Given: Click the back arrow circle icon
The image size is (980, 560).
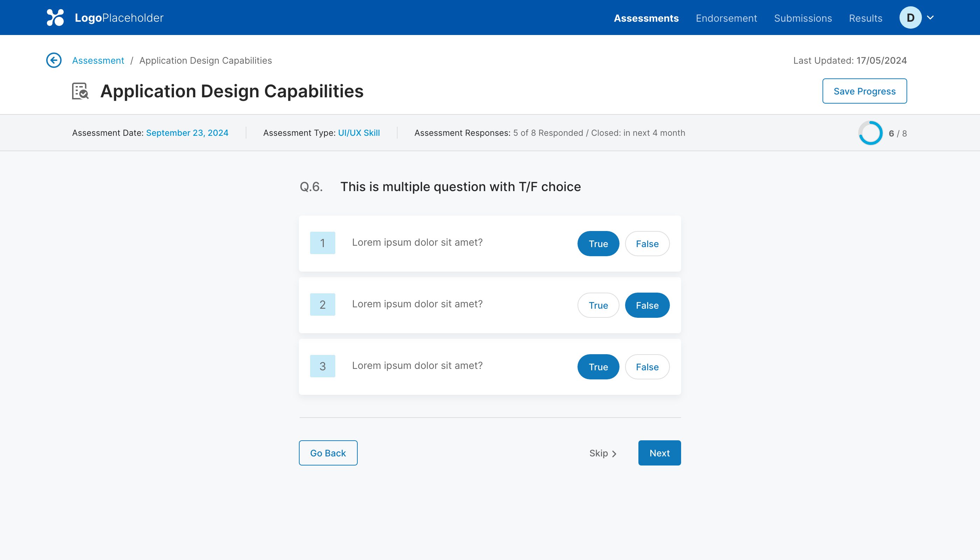Looking at the screenshot, I should [x=54, y=61].
